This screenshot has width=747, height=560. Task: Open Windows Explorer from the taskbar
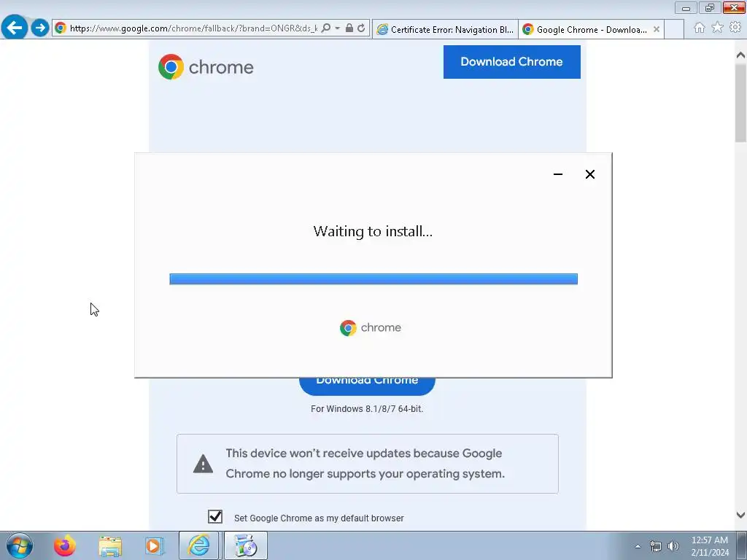click(x=110, y=546)
